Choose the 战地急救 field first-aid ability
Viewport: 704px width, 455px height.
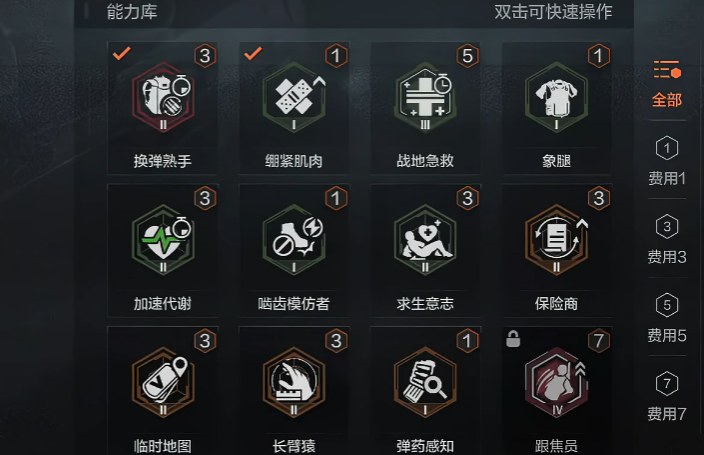pyautogui.click(x=425, y=97)
